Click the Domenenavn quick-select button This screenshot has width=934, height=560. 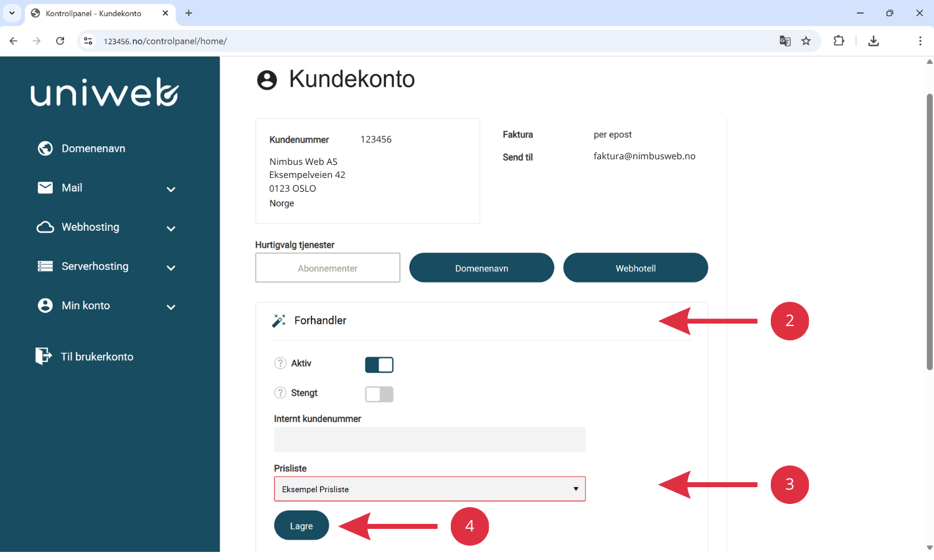coord(481,268)
